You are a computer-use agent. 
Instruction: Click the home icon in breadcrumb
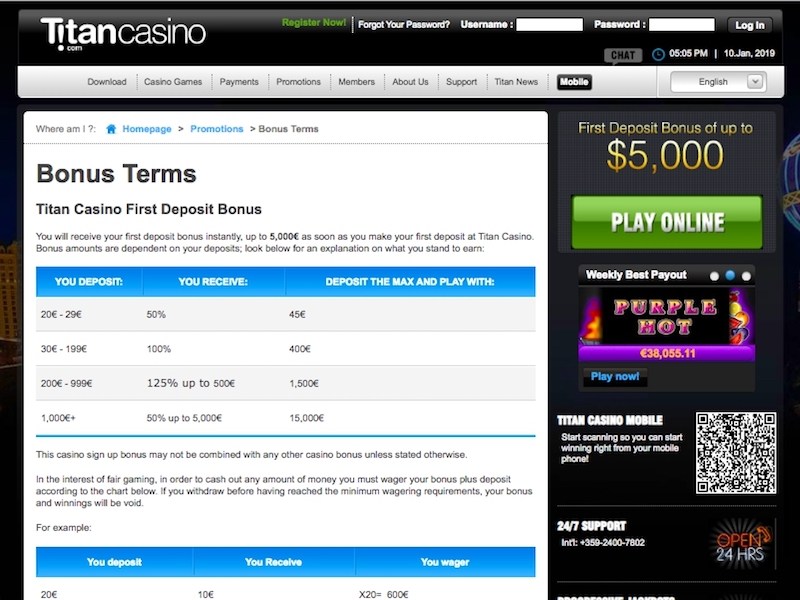111,129
